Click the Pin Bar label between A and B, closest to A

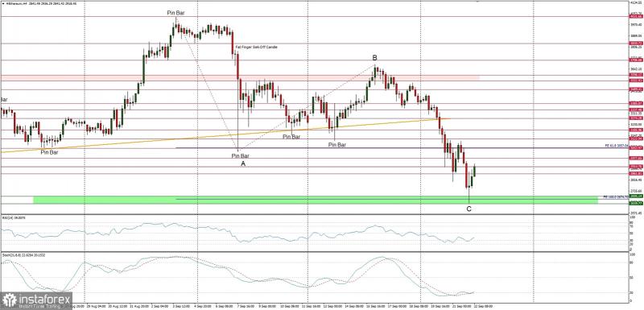click(291, 137)
